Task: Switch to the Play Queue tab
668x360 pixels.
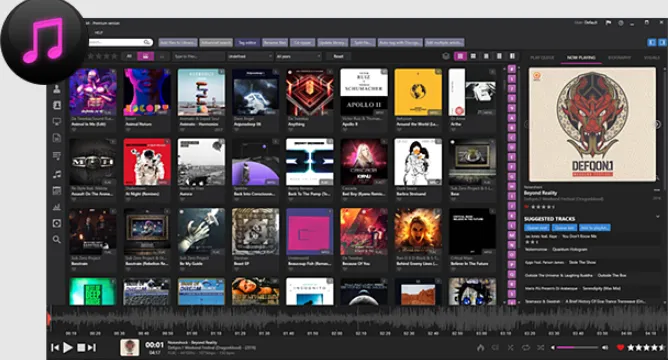Action: pos(542,58)
